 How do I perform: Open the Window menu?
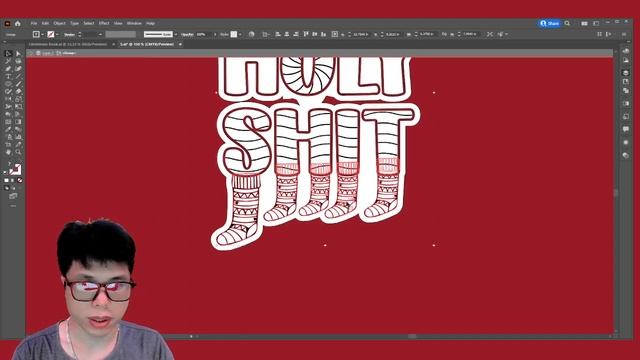click(x=134, y=23)
